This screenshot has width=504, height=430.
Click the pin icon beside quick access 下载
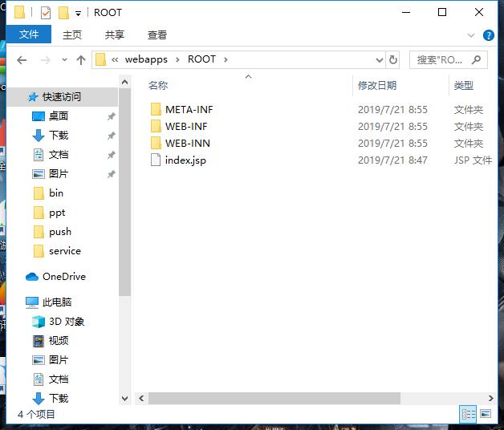click(x=112, y=136)
